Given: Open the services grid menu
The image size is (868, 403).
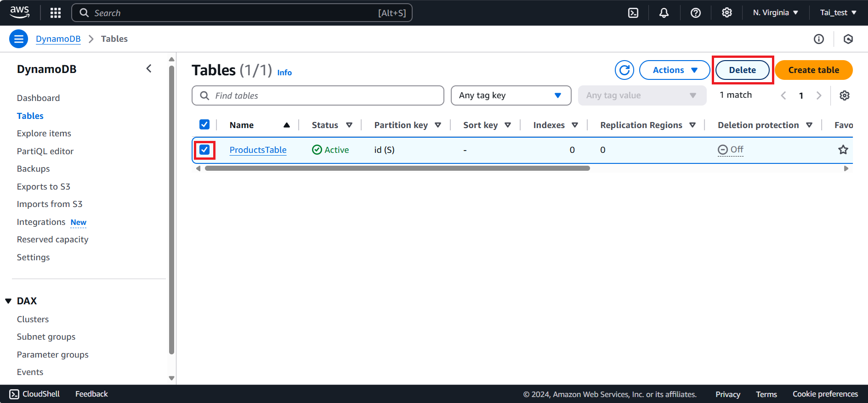Looking at the screenshot, I should click(56, 13).
